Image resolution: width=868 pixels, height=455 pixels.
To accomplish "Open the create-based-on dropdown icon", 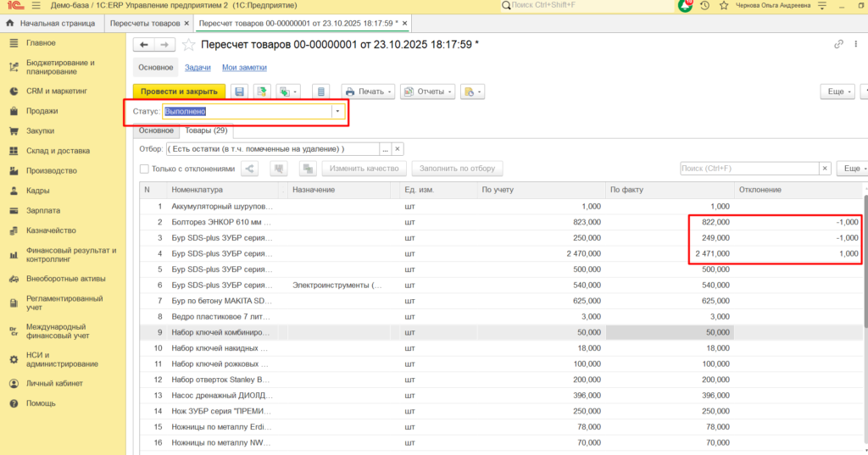I will (x=288, y=92).
